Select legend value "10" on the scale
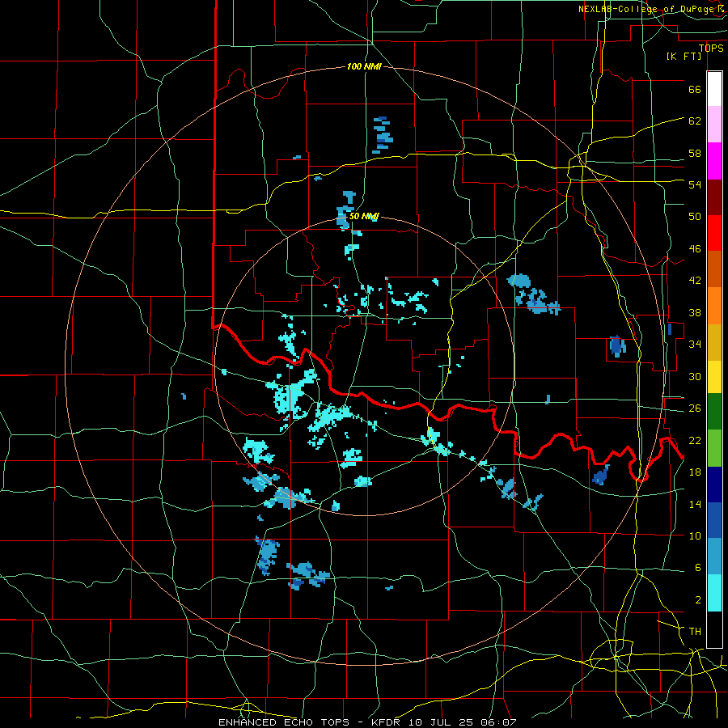 coord(695,535)
